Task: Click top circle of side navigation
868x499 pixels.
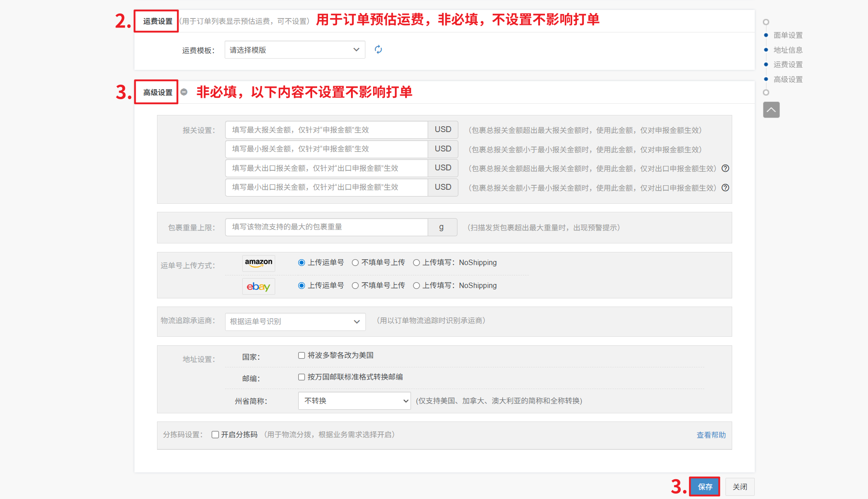Action: point(766,22)
